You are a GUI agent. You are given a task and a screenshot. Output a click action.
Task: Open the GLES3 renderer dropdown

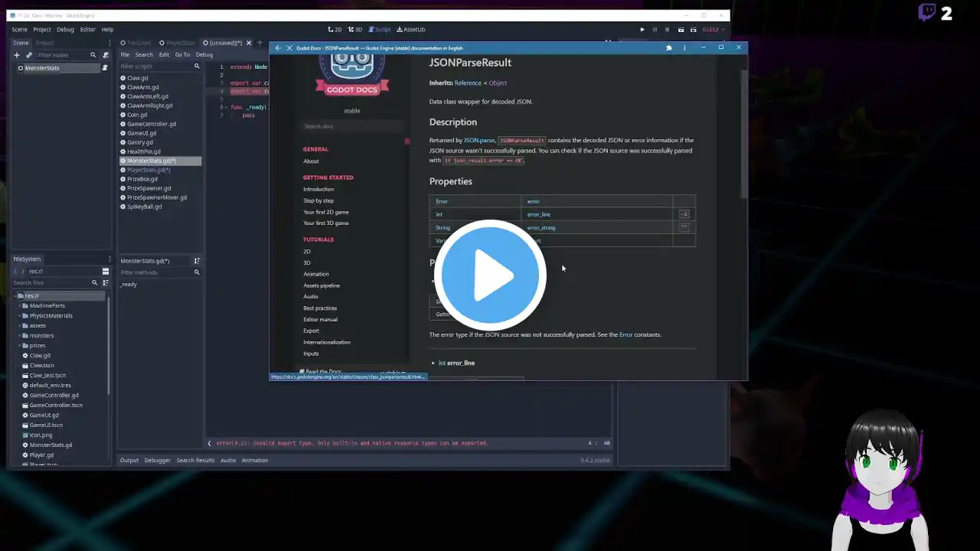712,29
